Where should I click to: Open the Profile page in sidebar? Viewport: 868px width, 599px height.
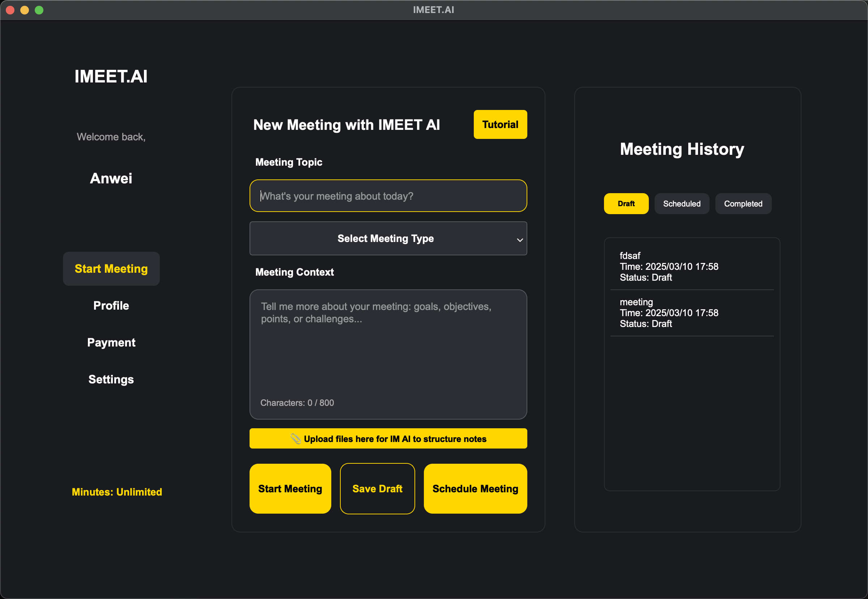point(111,306)
